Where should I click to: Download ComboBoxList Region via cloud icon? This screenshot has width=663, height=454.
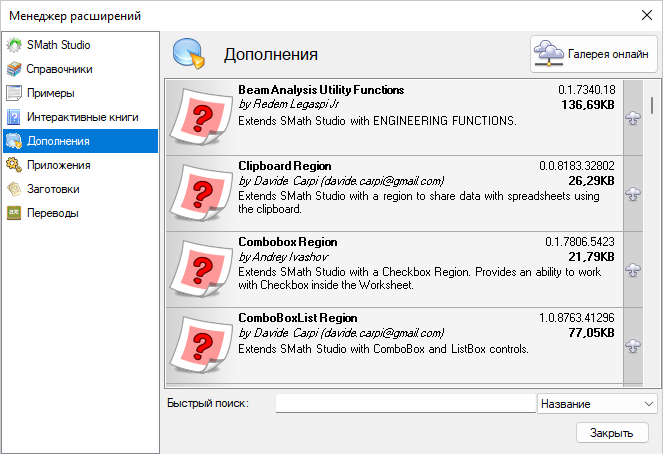pos(633,346)
